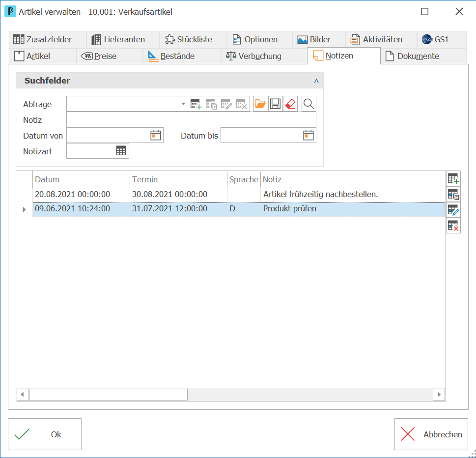
Task: Open the Notizart selection table
Action: [121, 151]
